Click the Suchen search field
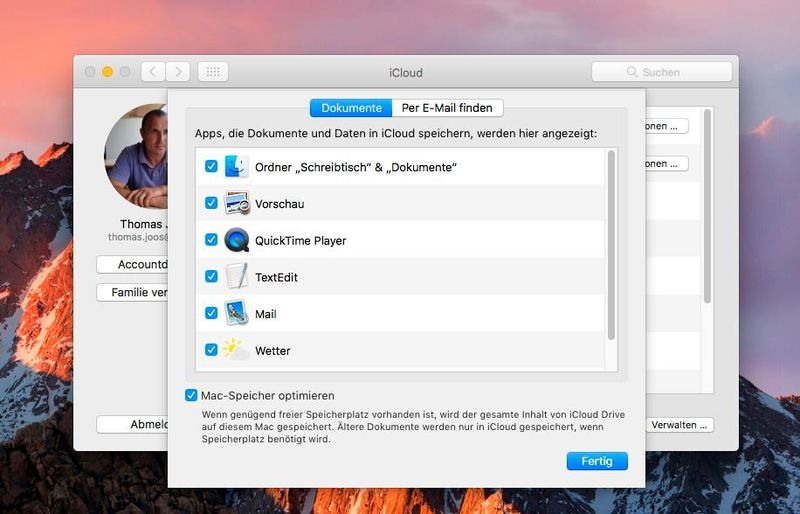 coord(662,72)
